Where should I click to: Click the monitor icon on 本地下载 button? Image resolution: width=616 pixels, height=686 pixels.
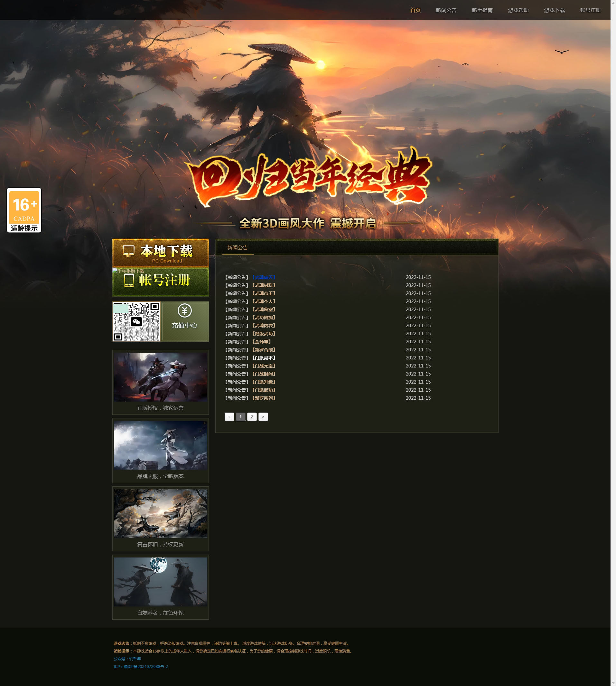(x=129, y=251)
